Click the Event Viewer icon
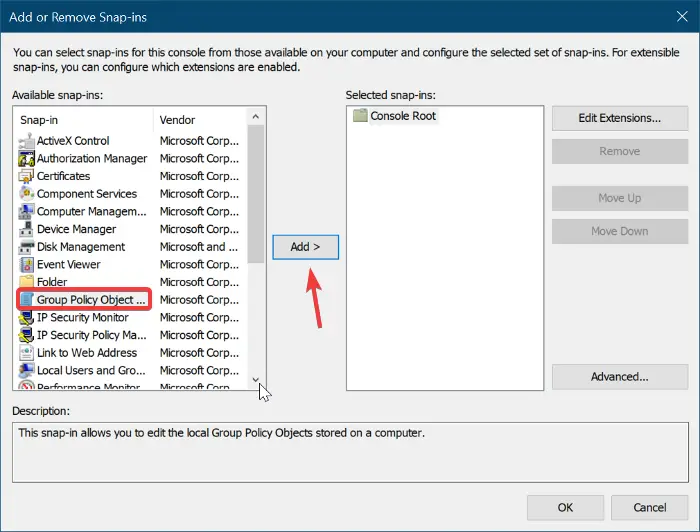Image resolution: width=700 pixels, height=532 pixels. [26, 264]
